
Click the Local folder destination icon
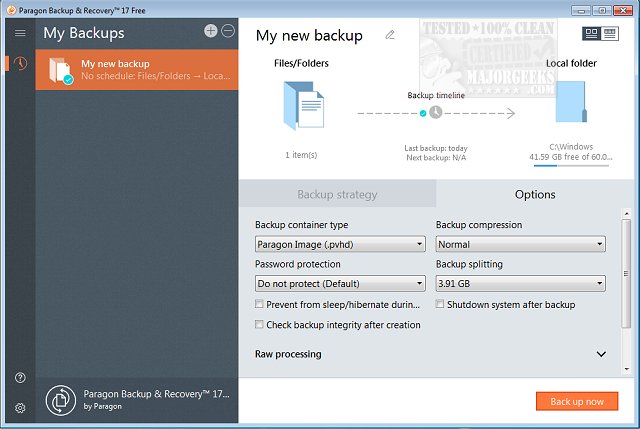click(571, 110)
